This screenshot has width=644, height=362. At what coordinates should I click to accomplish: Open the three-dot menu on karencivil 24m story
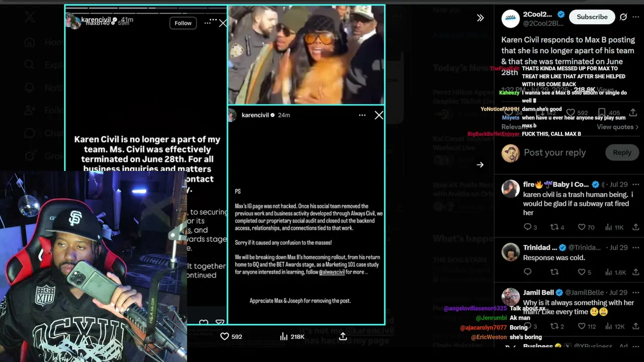point(362,115)
